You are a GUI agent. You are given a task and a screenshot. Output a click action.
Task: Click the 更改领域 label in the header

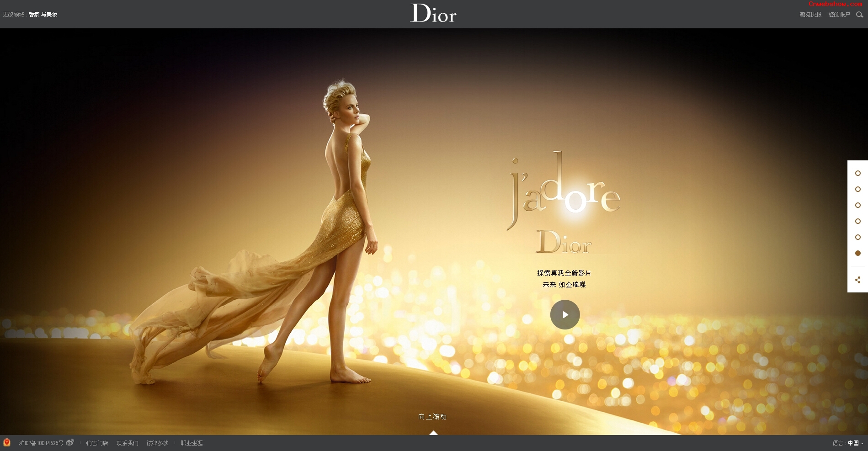[14, 15]
